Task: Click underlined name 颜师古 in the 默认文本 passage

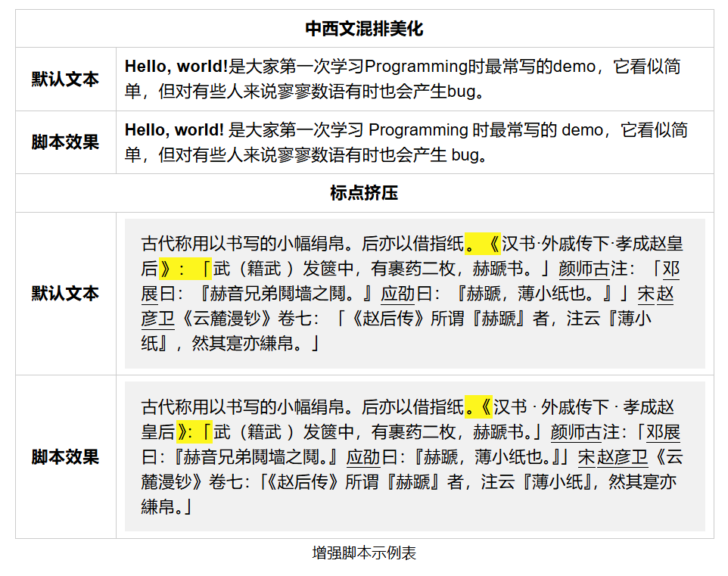Action: point(583,269)
